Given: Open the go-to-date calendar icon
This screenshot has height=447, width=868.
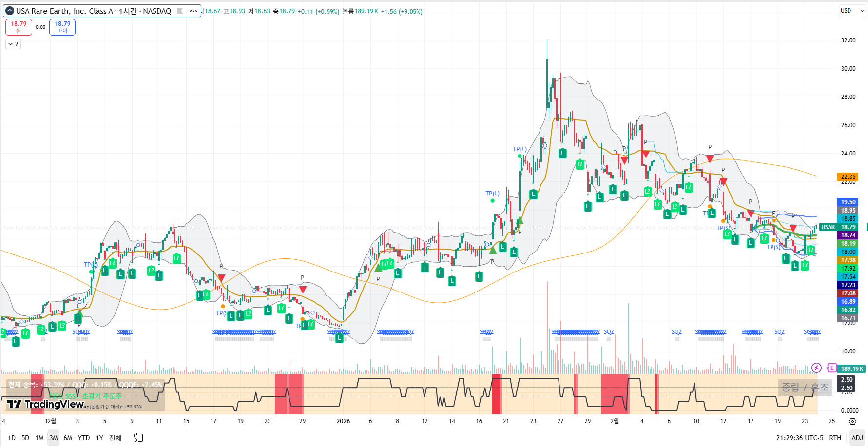Looking at the screenshot, I should point(138,438).
